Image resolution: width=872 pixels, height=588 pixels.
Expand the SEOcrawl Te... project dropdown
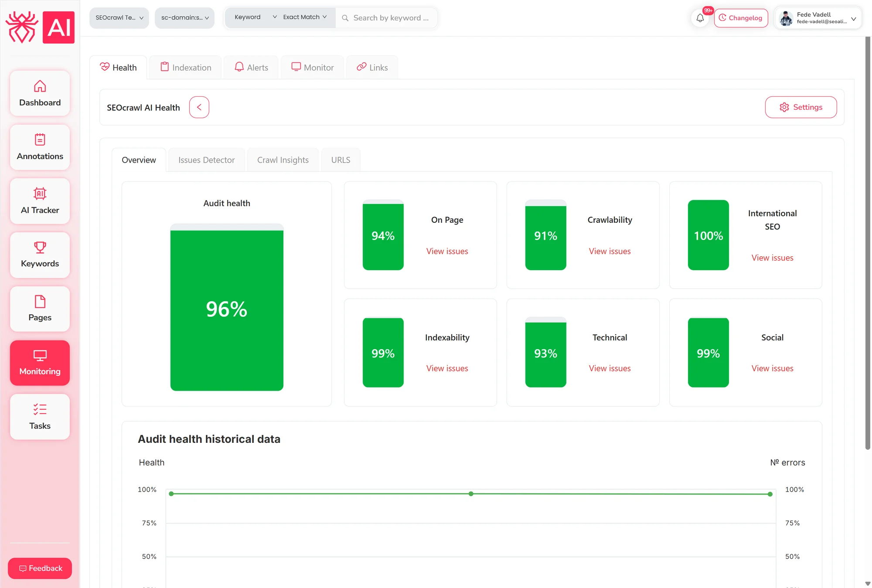click(x=119, y=18)
